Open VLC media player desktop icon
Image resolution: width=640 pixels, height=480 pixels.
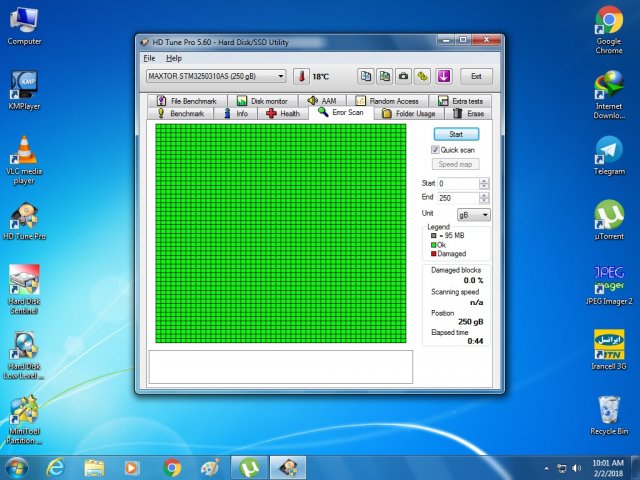point(24,159)
